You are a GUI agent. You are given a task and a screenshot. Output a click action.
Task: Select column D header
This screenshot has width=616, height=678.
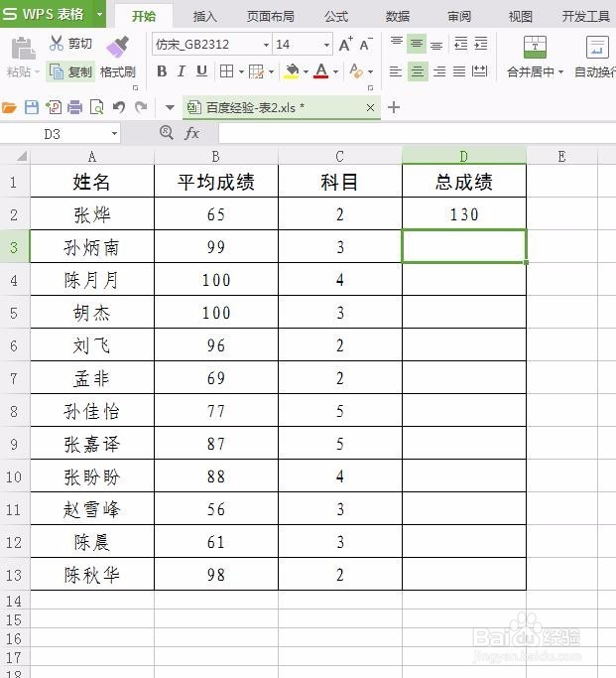(x=464, y=156)
